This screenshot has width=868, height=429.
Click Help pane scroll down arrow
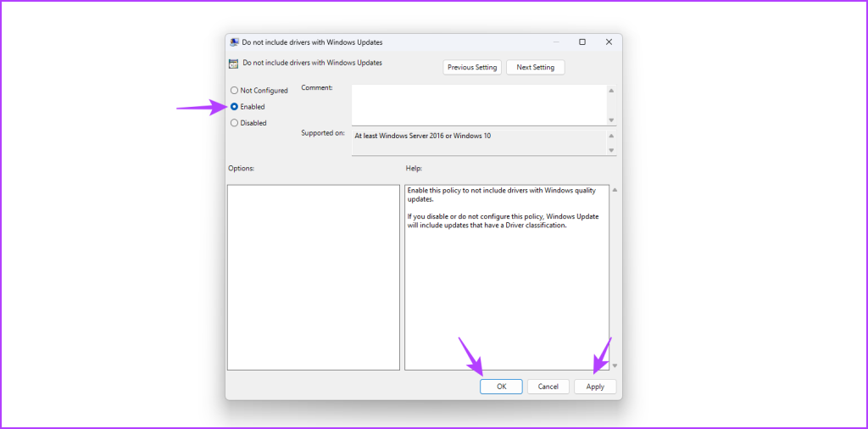click(615, 365)
